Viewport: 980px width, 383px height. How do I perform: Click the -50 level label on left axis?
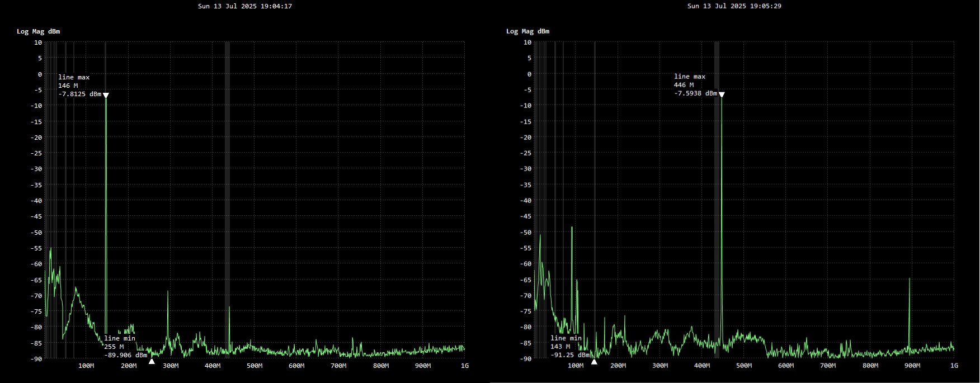coord(38,233)
